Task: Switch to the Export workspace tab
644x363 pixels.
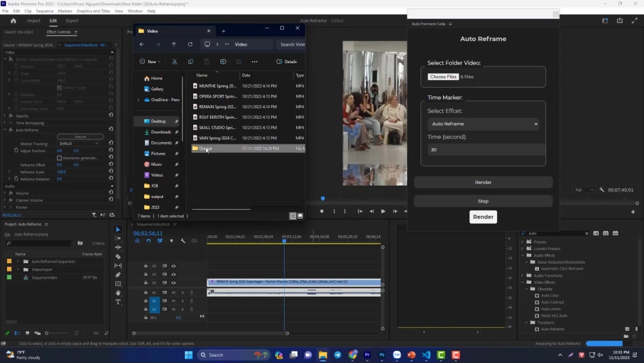Action: coord(72,21)
